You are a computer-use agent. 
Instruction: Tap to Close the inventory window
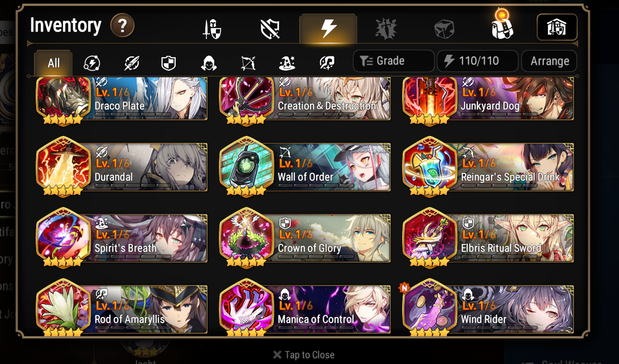pyautogui.click(x=304, y=355)
